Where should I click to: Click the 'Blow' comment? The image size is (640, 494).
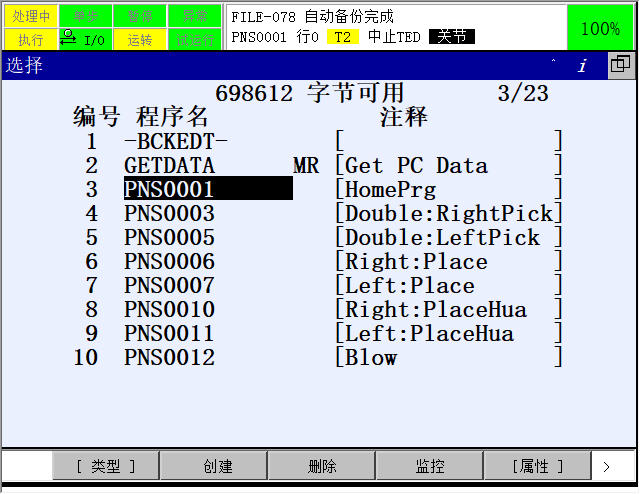pos(371,358)
